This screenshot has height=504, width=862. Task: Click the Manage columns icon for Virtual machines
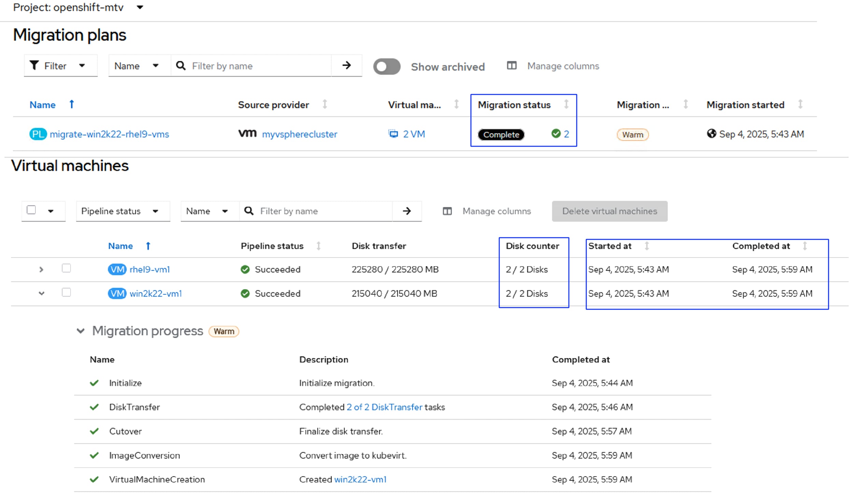pos(447,211)
